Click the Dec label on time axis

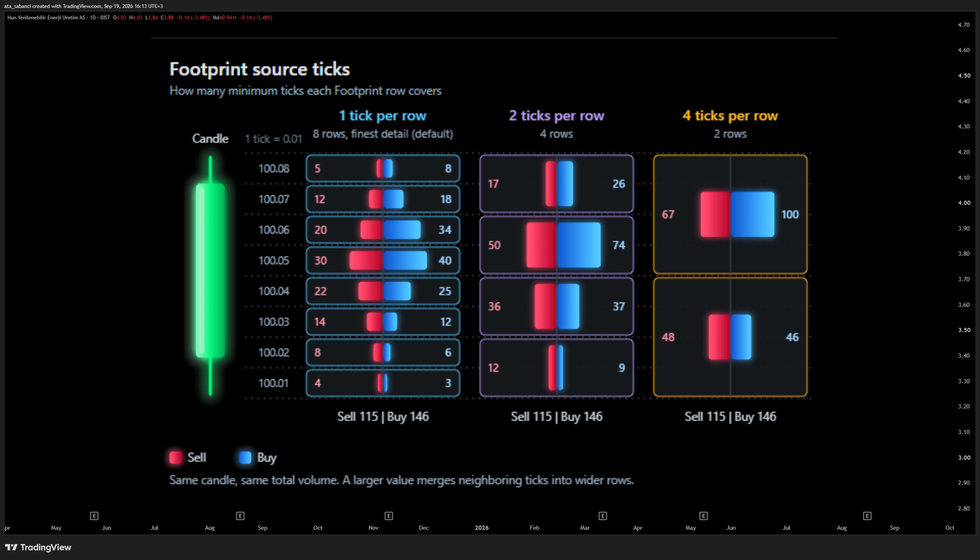[424, 528]
